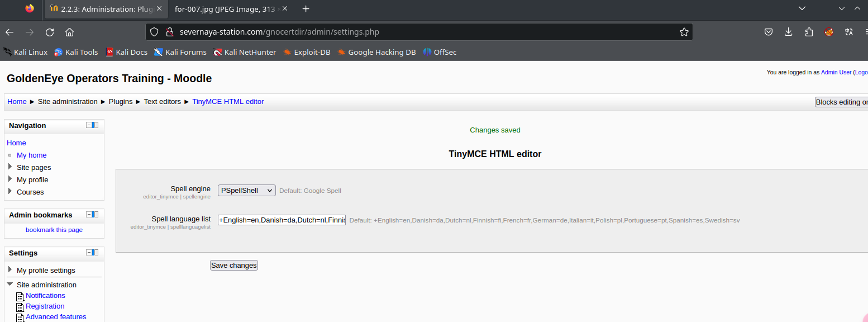Open the Kali Docs bookmark
868x322 pixels.
point(126,52)
